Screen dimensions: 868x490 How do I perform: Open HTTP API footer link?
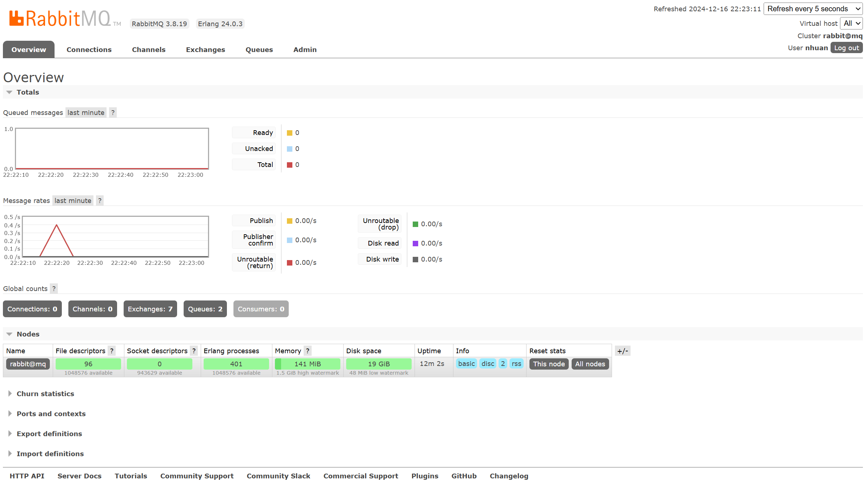point(27,476)
